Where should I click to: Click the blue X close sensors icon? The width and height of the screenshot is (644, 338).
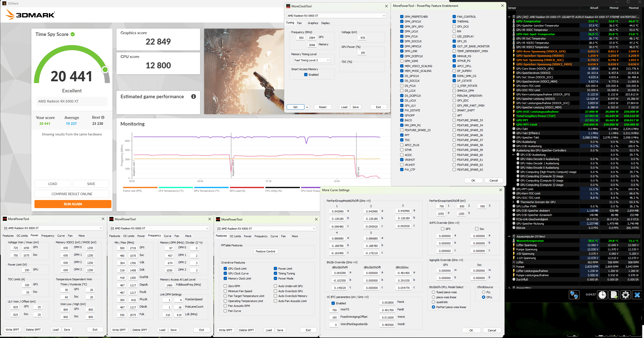pos(637,295)
